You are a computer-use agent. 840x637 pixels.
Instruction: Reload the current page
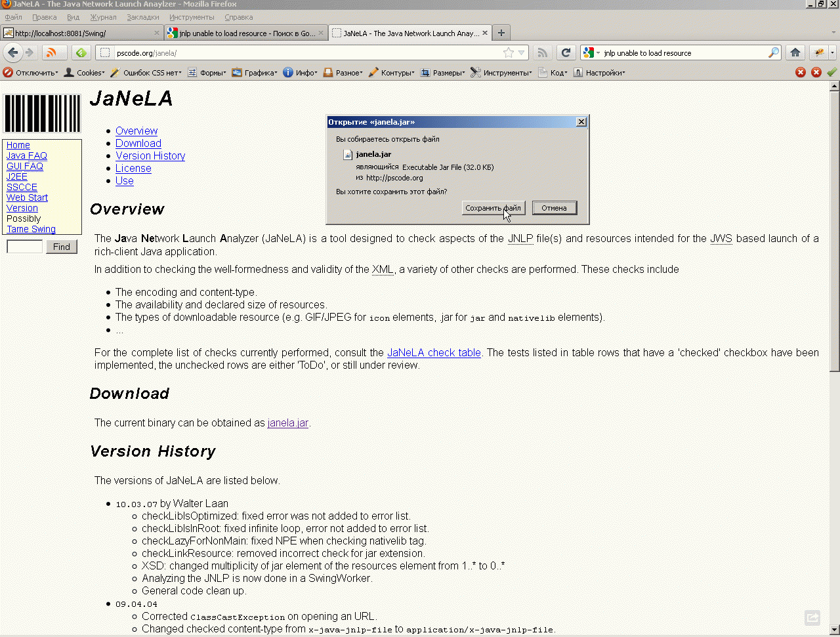pyautogui.click(x=566, y=52)
